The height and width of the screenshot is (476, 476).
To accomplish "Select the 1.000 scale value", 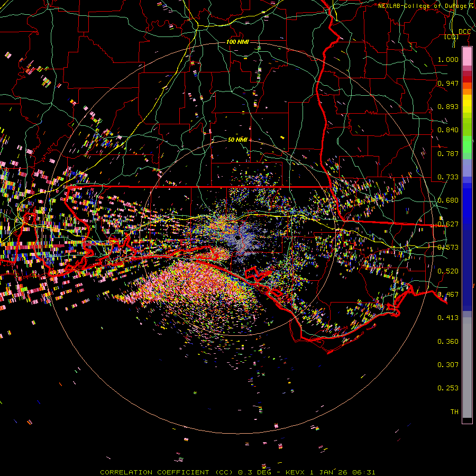I will (x=448, y=59).
